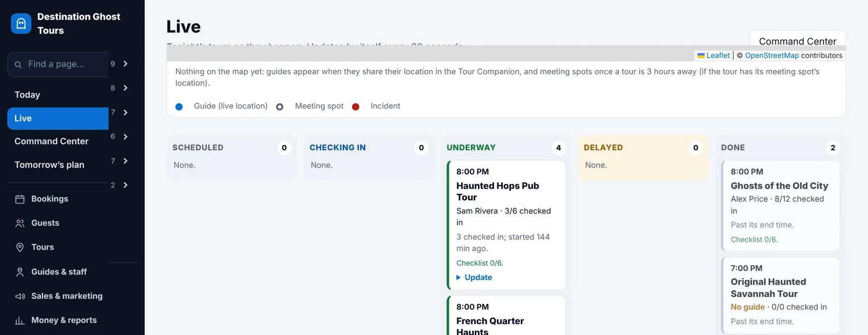This screenshot has width=868, height=335.
Task: Open Tours via its map pin icon
Action: pos(20,248)
